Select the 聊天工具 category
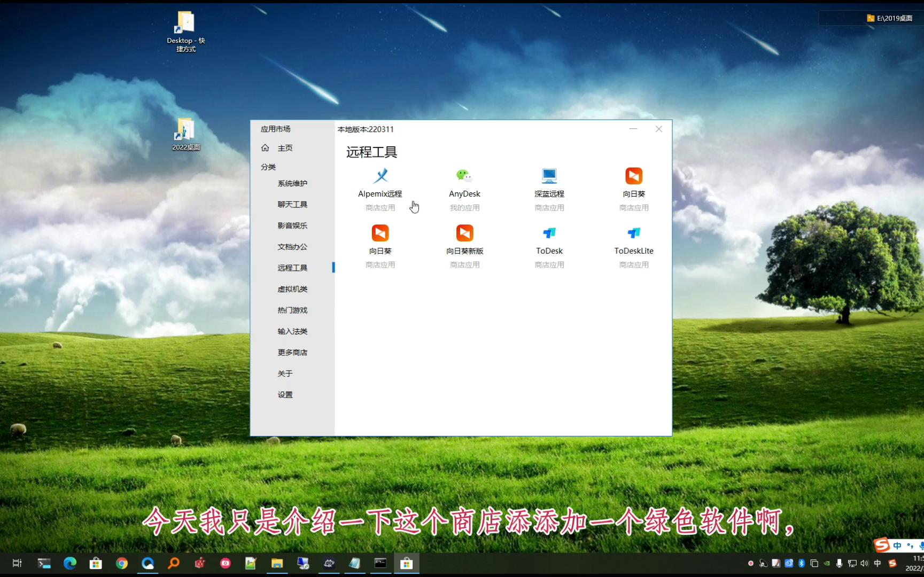Image resolution: width=924 pixels, height=577 pixels. pos(292,205)
